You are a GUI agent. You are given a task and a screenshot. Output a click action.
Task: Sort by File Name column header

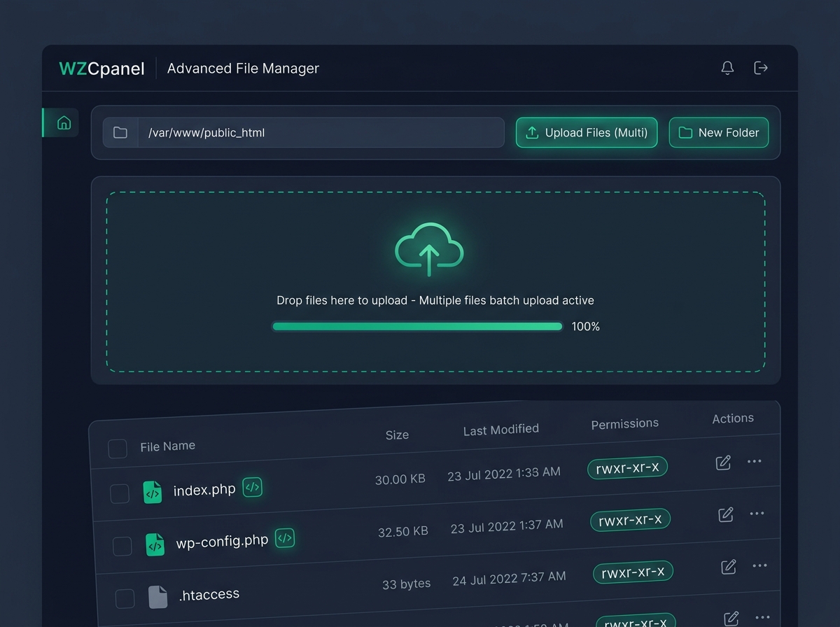click(x=167, y=446)
